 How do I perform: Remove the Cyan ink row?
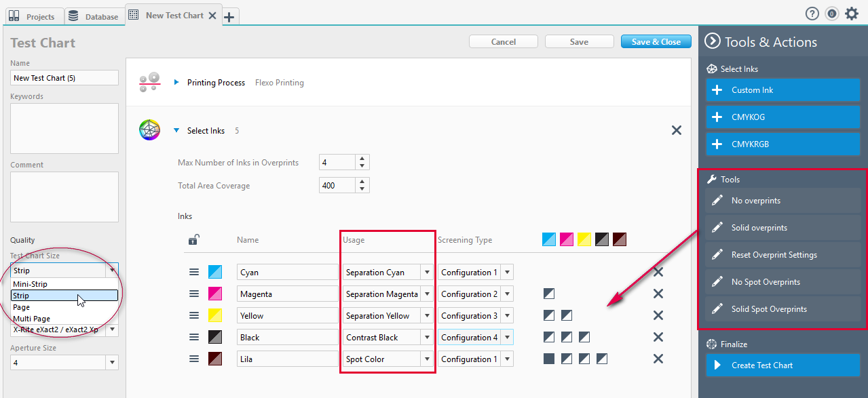pos(658,272)
